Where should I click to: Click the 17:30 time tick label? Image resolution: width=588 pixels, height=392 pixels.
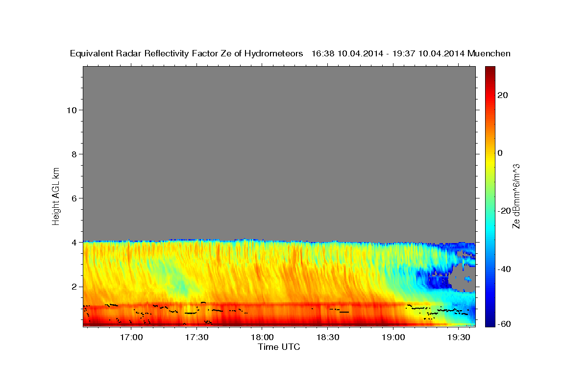197,338
